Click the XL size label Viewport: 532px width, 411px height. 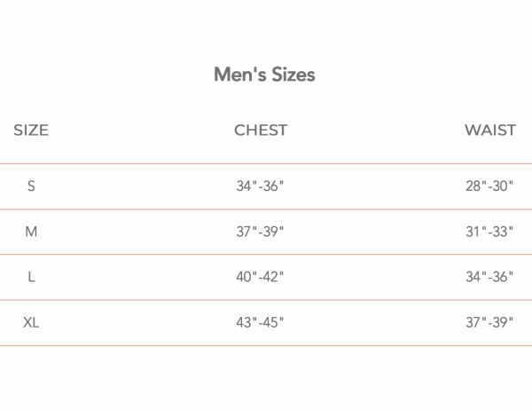pos(31,322)
